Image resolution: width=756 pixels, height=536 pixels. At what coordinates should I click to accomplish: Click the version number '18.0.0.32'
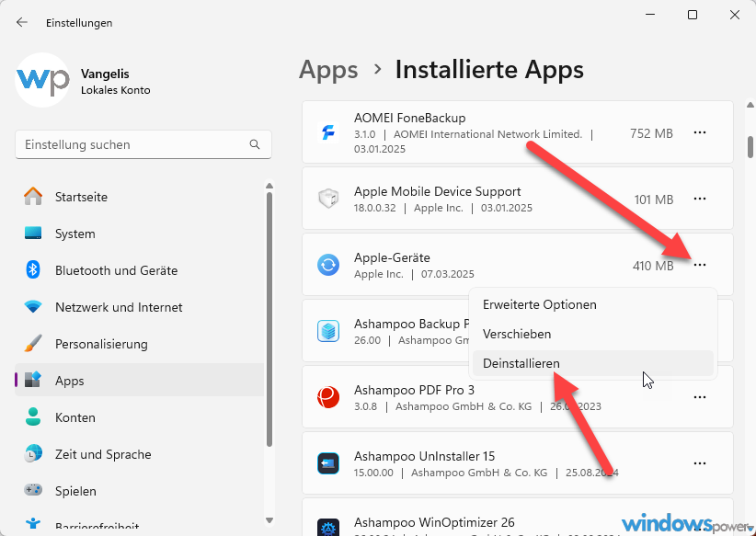[x=374, y=208]
